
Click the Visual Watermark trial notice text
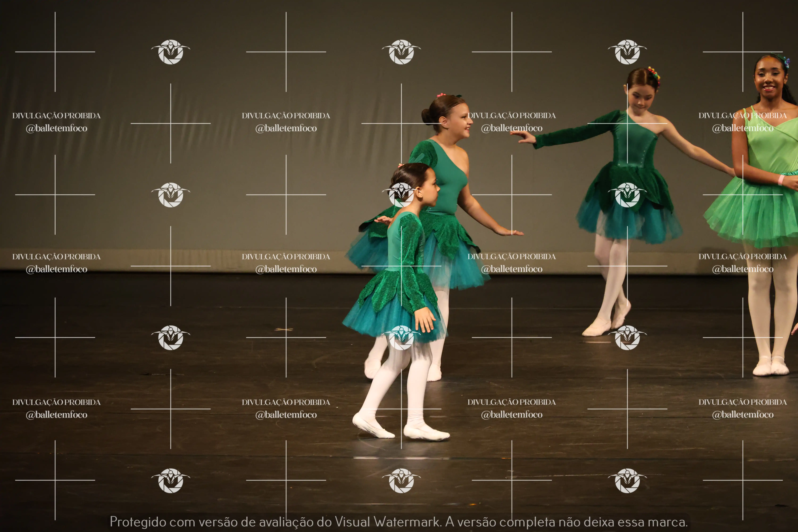(x=399, y=521)
